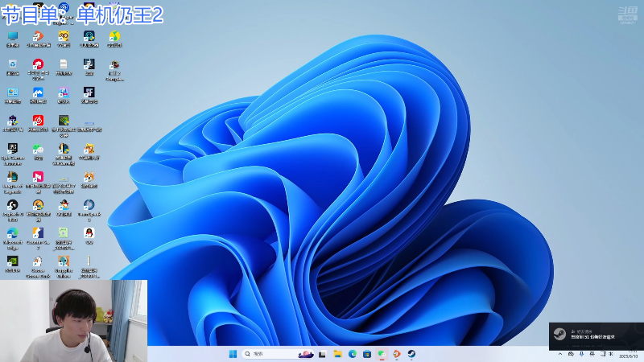Image resolution: width=644 pixels, height=362 pixels.
Task: Open the pink square app shortcut
Action: (x=38, y=183)
